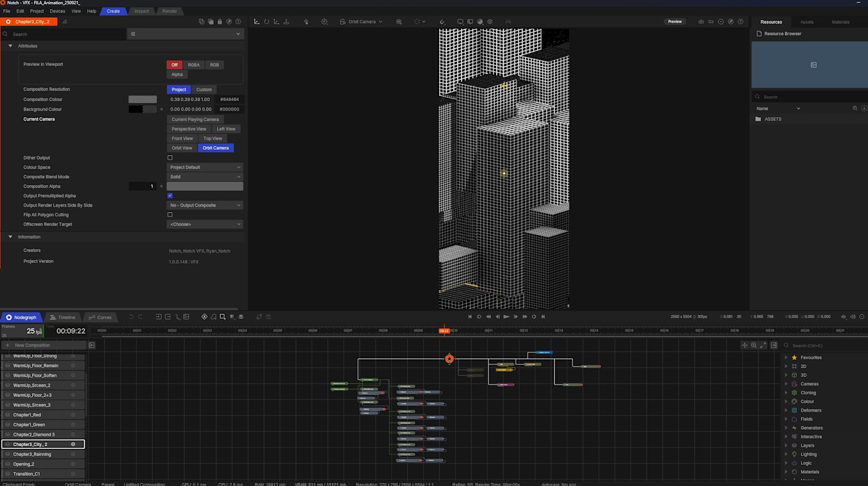Expand the Cameras node category
Screen dimensions: 868x486
(x=786, y=384)
